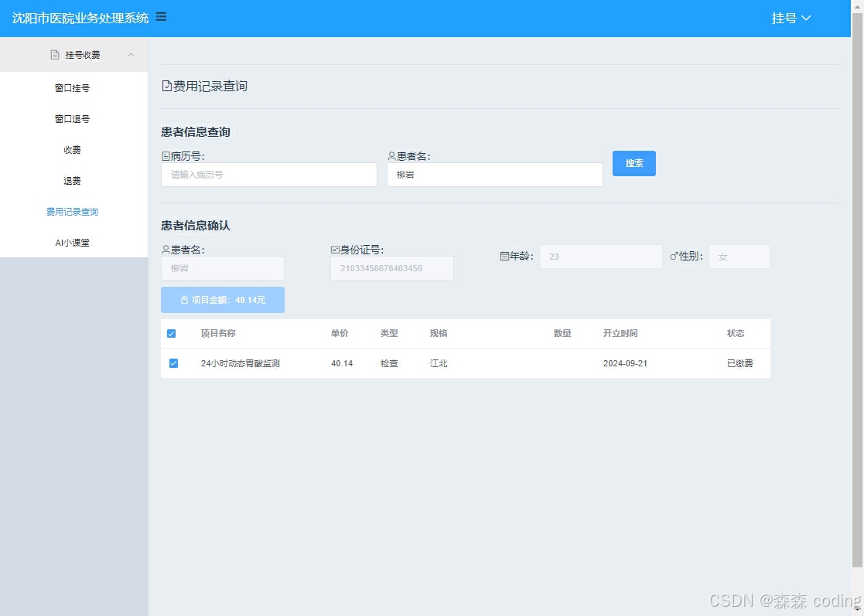Open AI小课堂 from the sidebar

[74, 242]
